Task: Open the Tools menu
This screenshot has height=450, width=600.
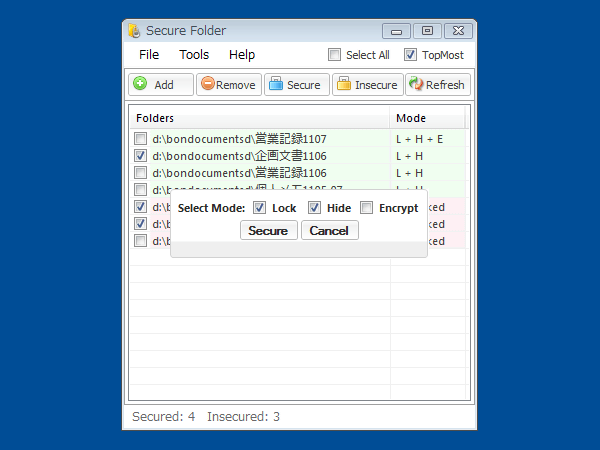Action: pyautogui.click(x=194, y=55)
